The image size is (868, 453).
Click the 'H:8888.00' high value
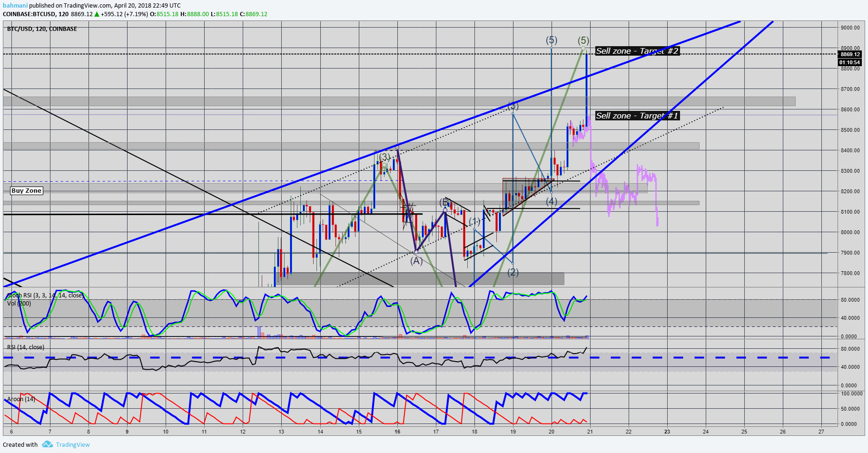click(x=195, y=14)
